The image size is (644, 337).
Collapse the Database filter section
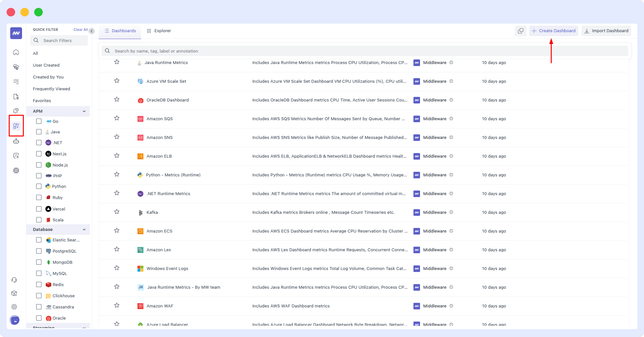84,229
